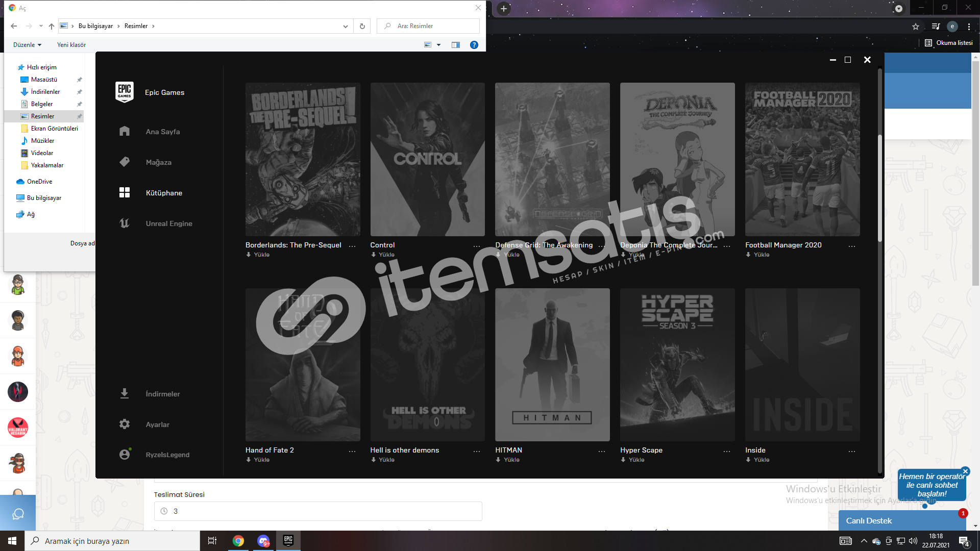Open three-dot menu for Inside
The height and width of the screenshot is (551, 980).
click(852, 451)
